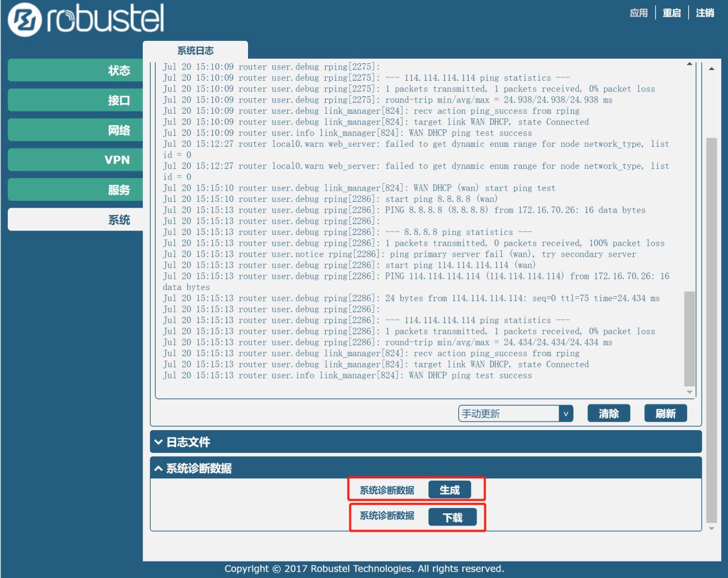Click the 重启 reboot link

coord(672,13)
